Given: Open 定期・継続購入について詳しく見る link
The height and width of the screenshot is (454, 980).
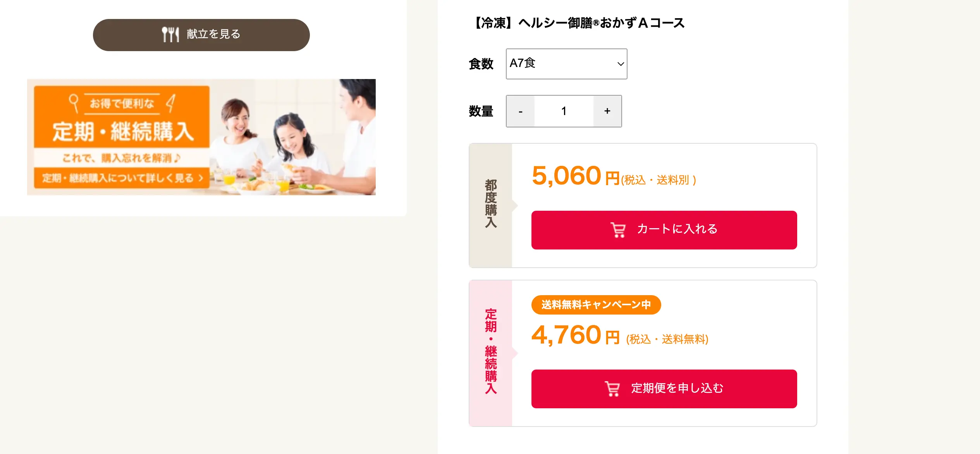Looking at the screenshot, I should 122,178.
